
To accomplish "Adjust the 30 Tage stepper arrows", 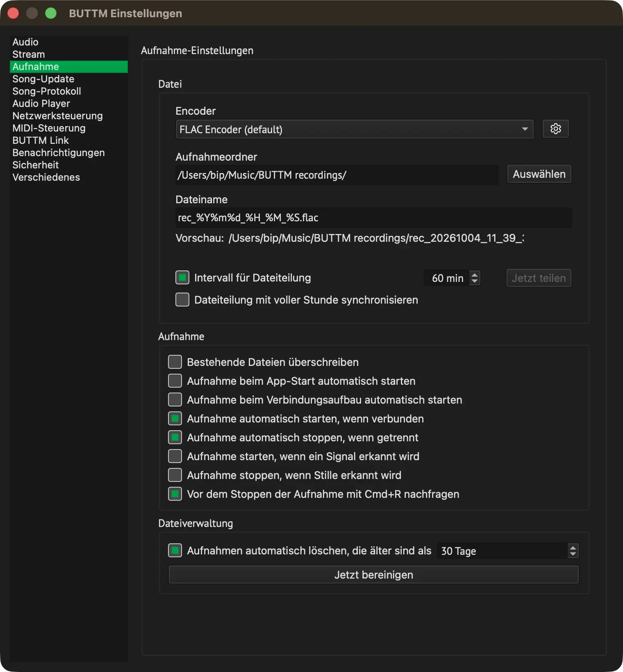I will coord(573,551).
